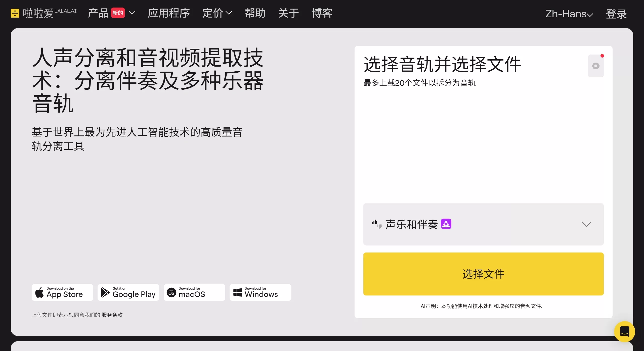Viewport: 644px width, 351px height.
Task: Click the LALAL.AI logo icon
Action: click(x=15, y=13)
